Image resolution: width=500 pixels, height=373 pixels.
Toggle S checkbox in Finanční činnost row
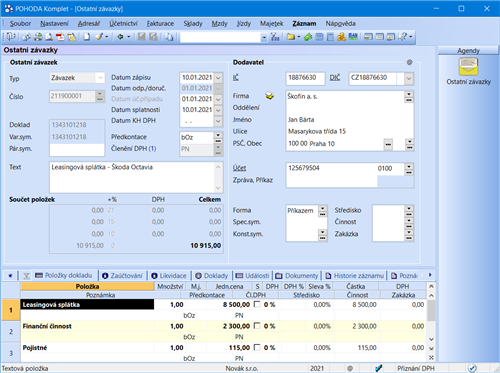click(x=257, y=326)
